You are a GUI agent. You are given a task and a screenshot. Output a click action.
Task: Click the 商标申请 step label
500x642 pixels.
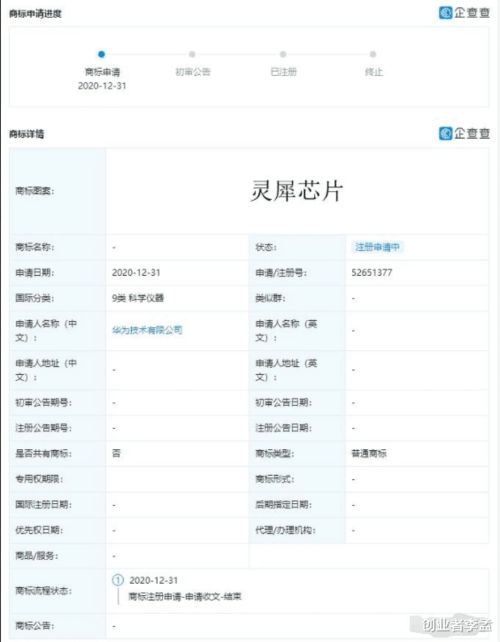coord(102,72)
